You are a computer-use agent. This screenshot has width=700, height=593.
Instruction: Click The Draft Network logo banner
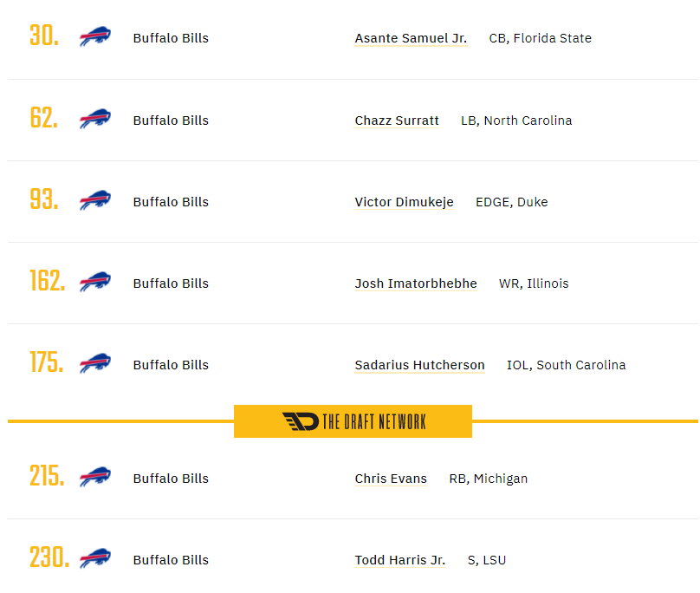pos(353,421)
